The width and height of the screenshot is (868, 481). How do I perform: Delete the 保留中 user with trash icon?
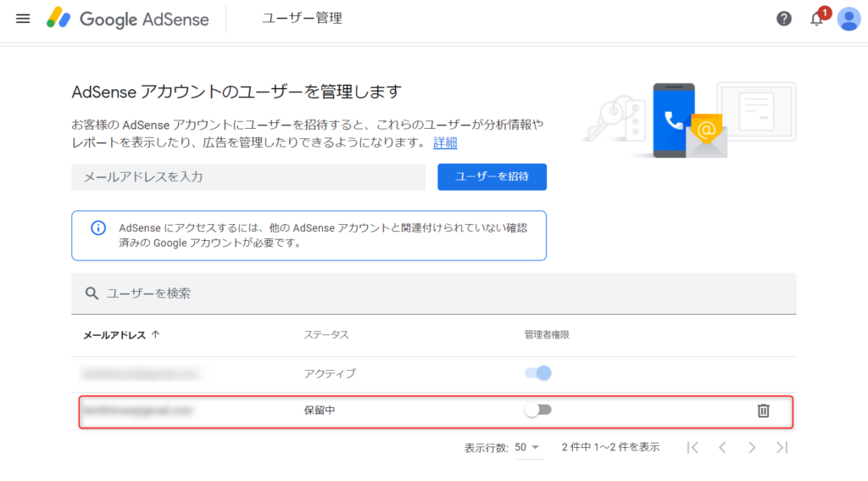point(764,411)
